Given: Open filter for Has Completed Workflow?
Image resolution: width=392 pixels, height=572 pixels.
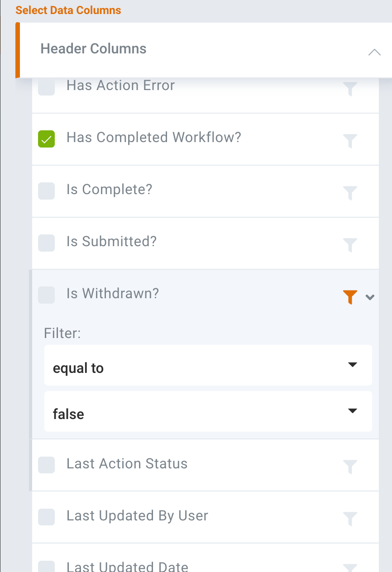Looking at the screenshot, I should pyautogui.click(x=350, y=141).
